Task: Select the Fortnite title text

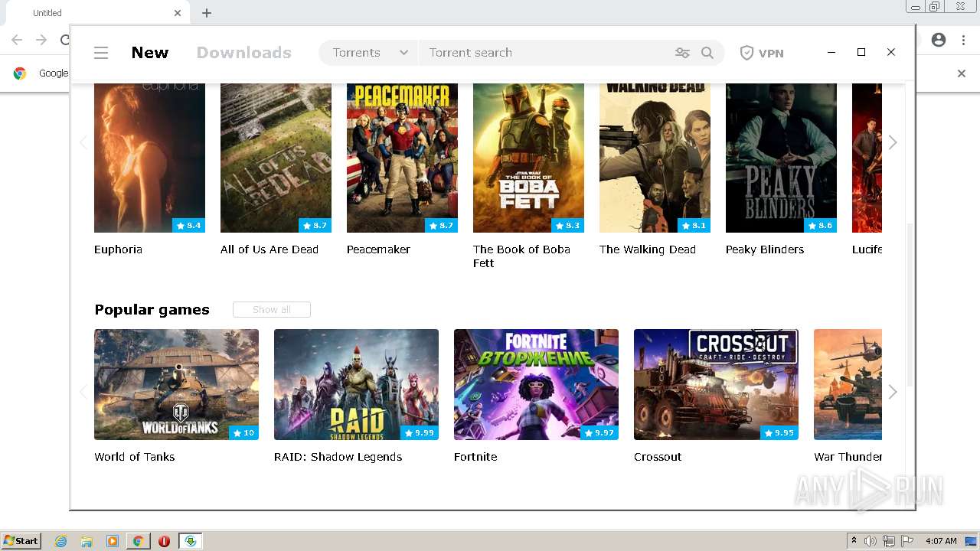Action: coord(475,457)
